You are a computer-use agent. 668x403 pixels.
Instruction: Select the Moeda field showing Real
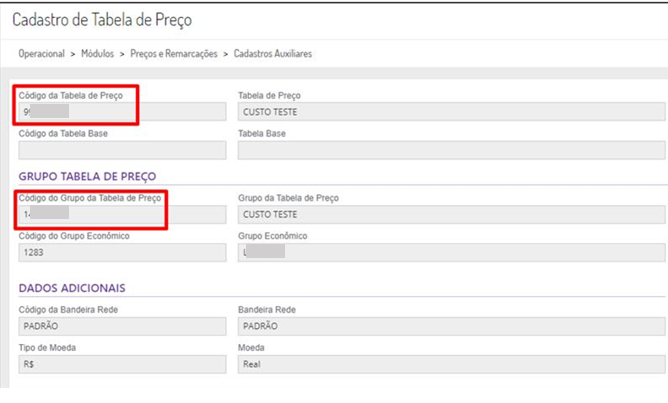click(x=450, y=364)
